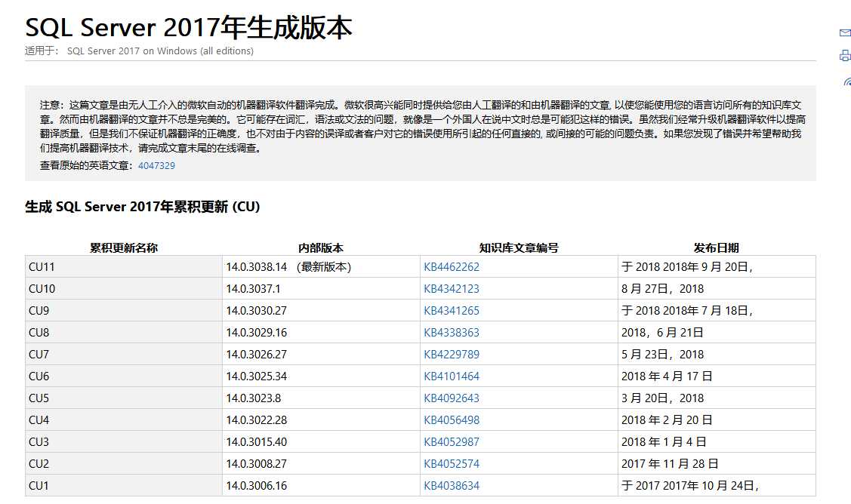Open the KB4101464 article link
The image size is (851, 504).
click(x=451, y=376)
